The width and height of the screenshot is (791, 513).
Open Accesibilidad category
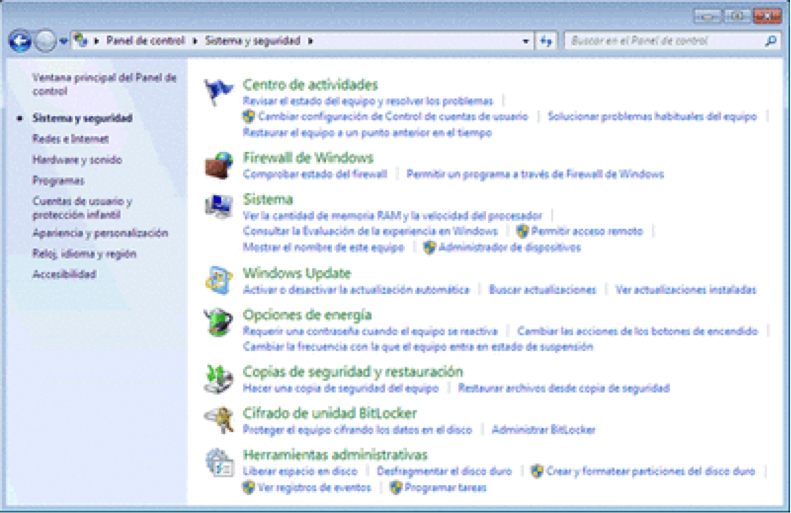pos(64,274)
